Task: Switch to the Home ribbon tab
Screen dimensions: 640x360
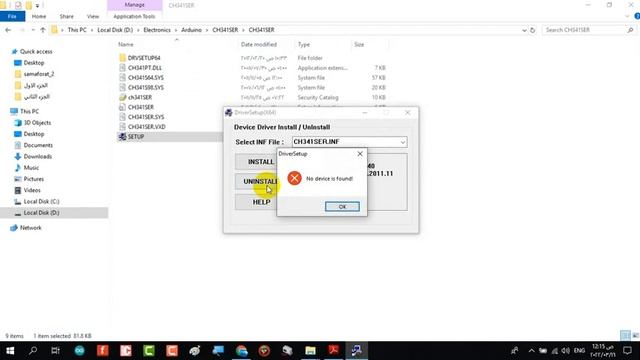Action: pos(39,16)
